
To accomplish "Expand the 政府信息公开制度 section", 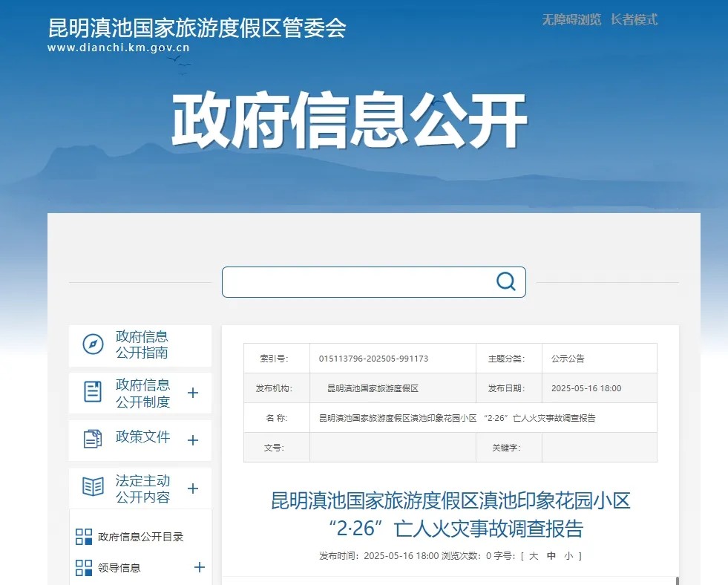I will [x=192, y=392].
